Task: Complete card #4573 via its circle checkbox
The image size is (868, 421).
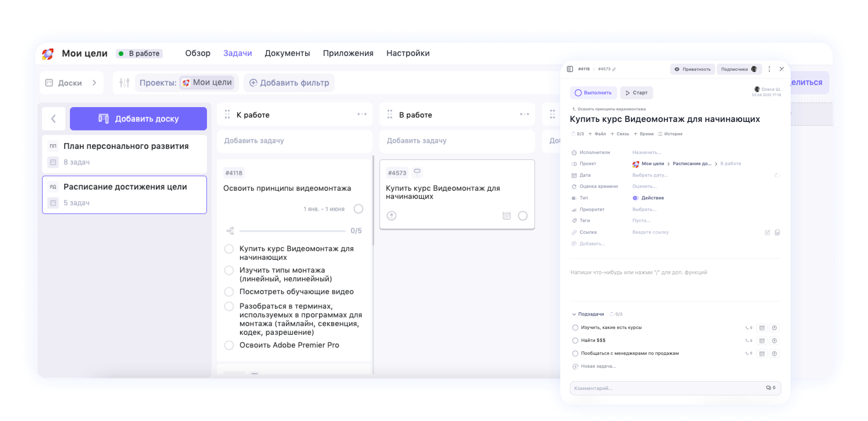Action: pyautogui.click(x=523, y=216)
